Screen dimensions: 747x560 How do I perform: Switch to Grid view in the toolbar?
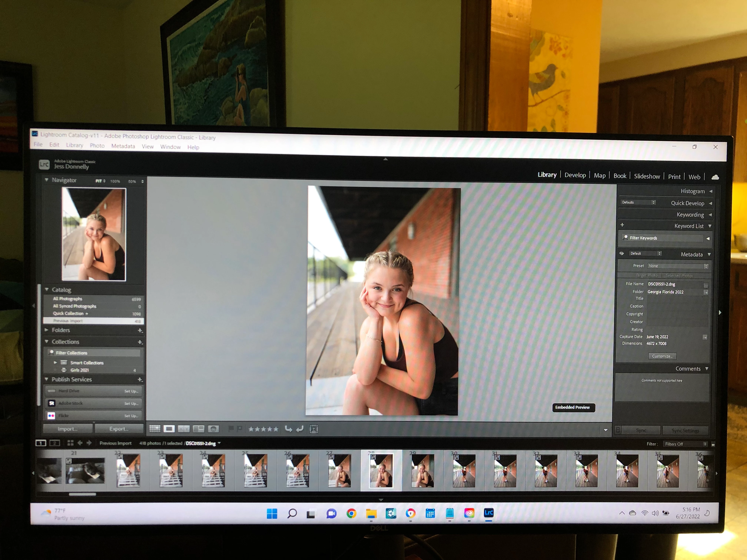155,429
